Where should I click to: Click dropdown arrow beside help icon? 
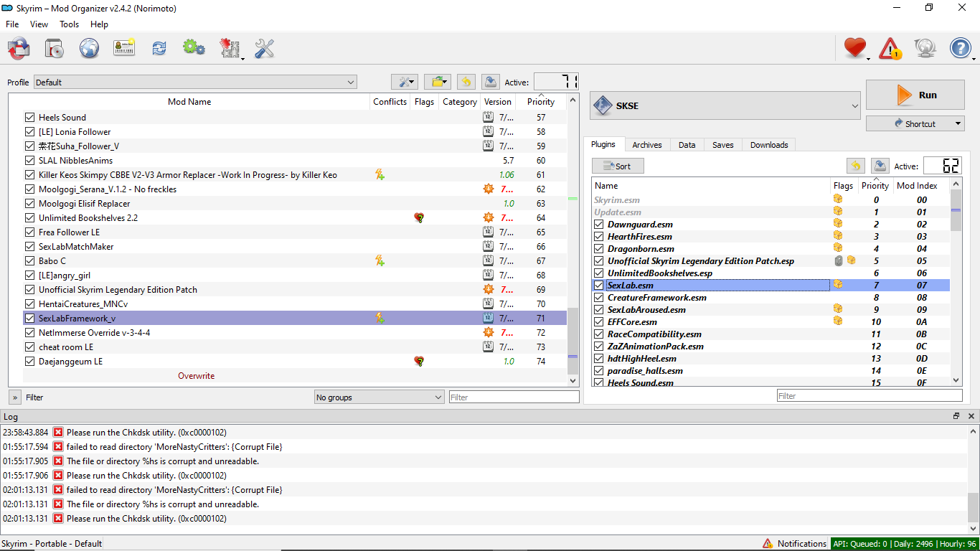tap(974, 58)
